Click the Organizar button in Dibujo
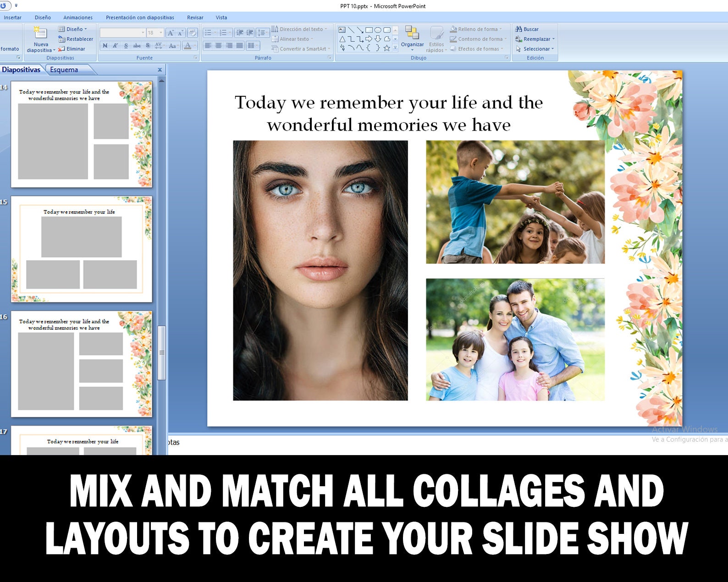Image resolution: width=728 pixels, height=582 pixels. 412,38
